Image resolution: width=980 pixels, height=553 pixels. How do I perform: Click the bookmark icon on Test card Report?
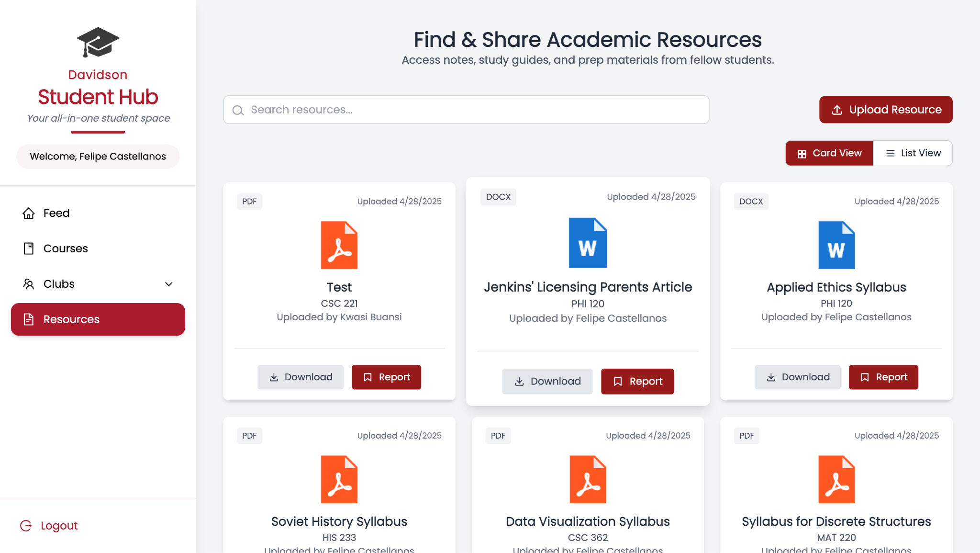pyautogui.click(x=367, y=377)
